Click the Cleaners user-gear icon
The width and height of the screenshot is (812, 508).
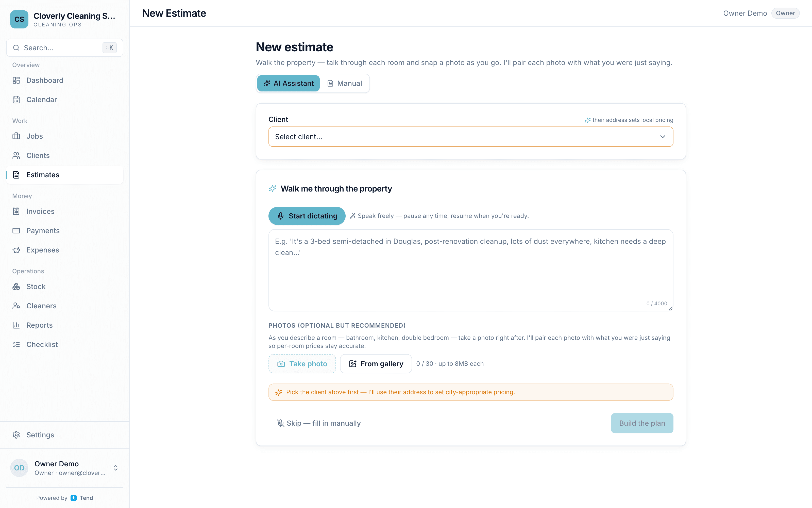tap(16, 306)
